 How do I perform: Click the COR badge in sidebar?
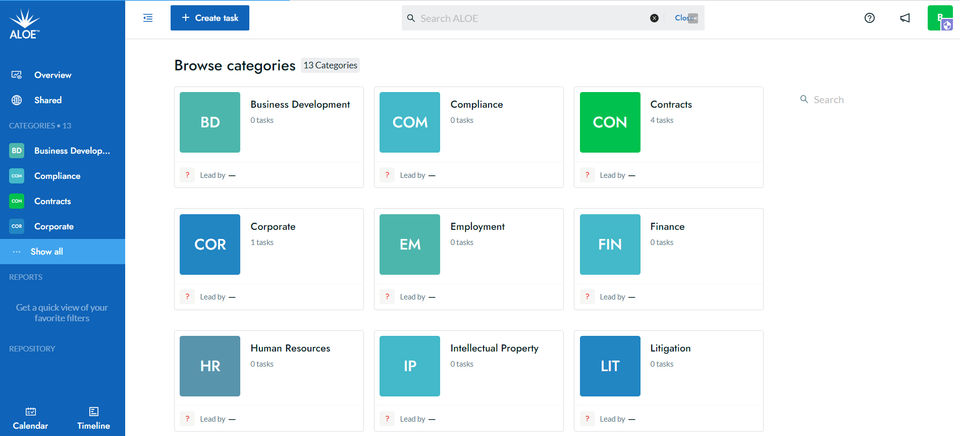(17, 226)
